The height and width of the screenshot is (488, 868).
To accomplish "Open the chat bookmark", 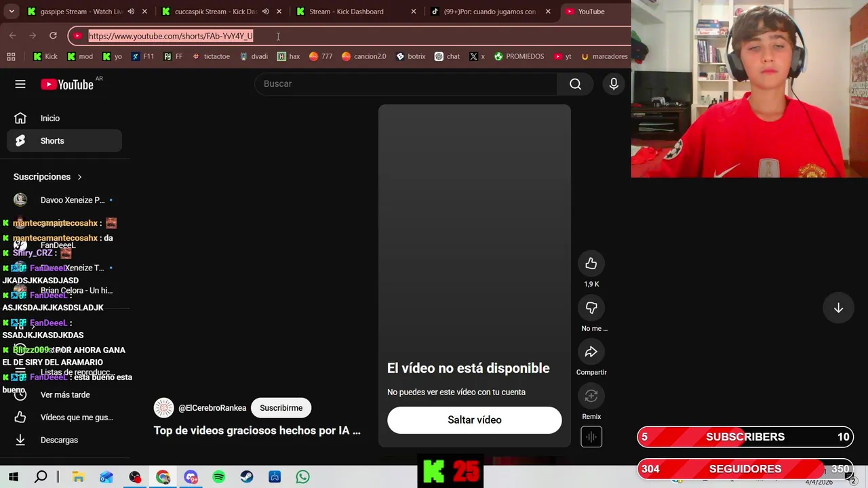I will point(448,56).
